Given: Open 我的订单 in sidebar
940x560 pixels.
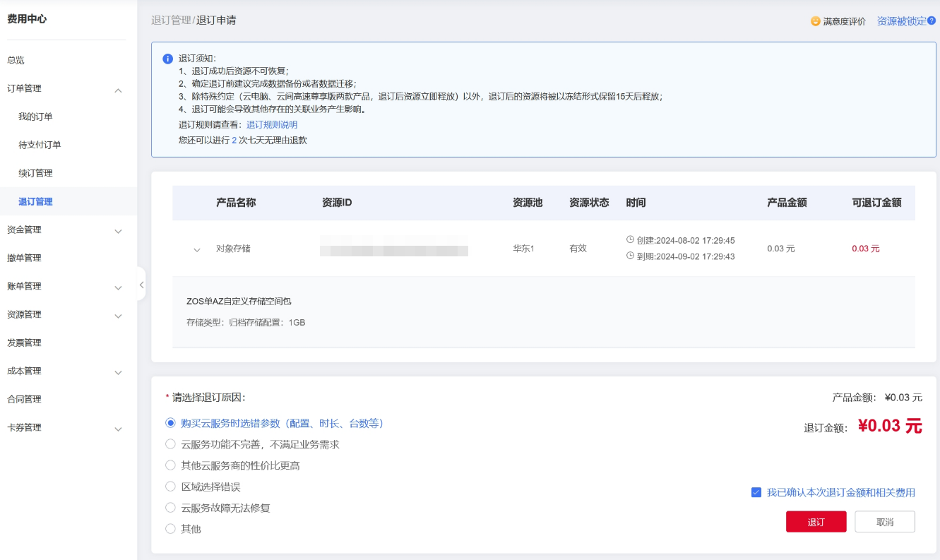Looking at the screenshot, I should [x=35, y=117].
